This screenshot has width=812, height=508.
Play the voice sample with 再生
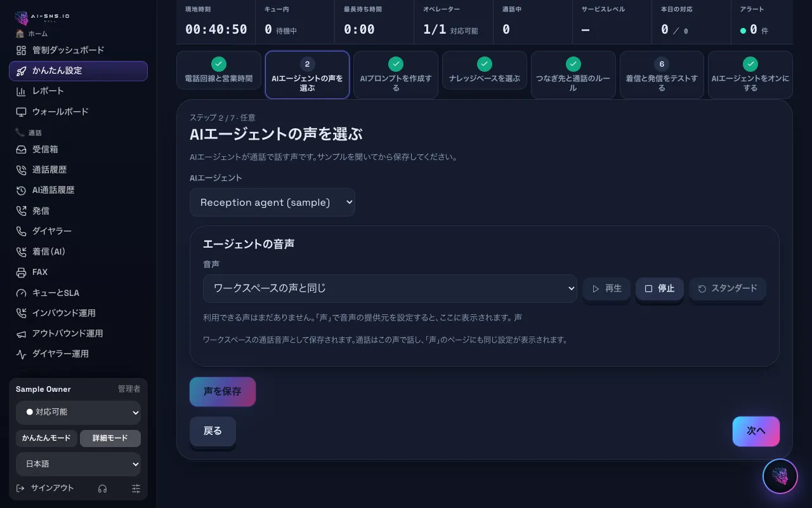(x=606, y=288)
